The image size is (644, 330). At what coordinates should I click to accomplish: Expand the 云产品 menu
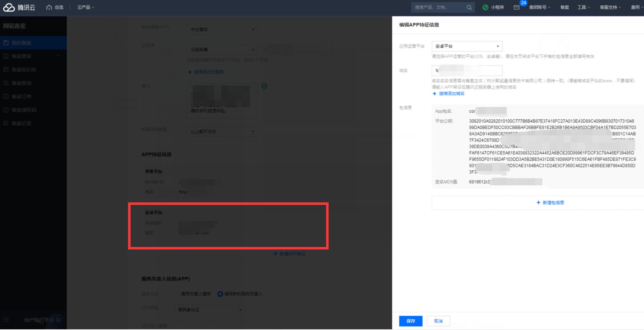click(x=86, y=7)
